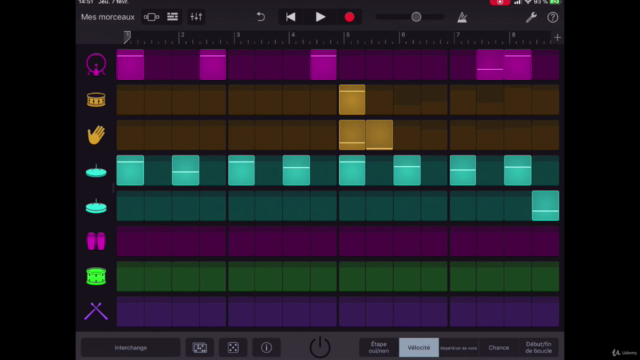Open Mes morceaux song browser
Image resolution: width=640 pixels, height=360 pixels.
click(x=107, y=17)
